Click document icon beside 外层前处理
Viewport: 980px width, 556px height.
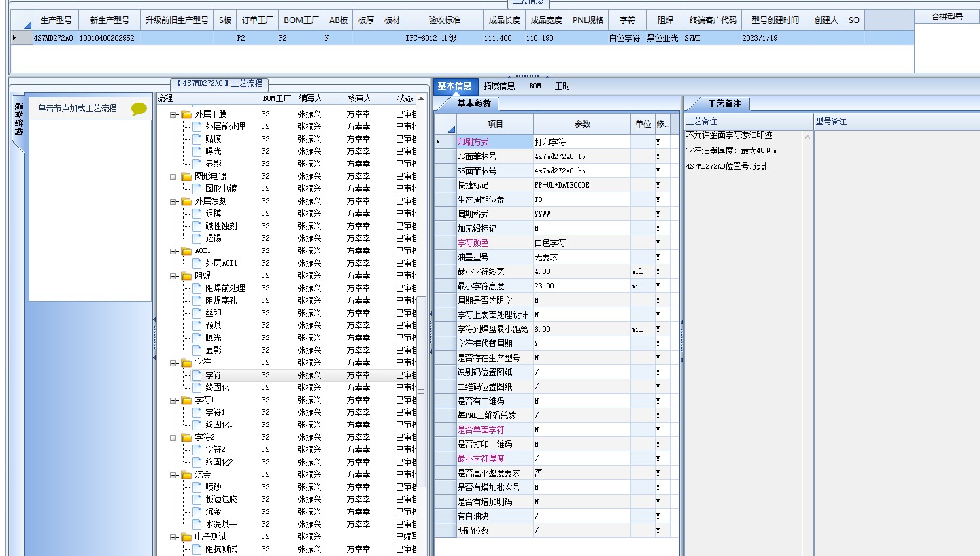(197, 126)
